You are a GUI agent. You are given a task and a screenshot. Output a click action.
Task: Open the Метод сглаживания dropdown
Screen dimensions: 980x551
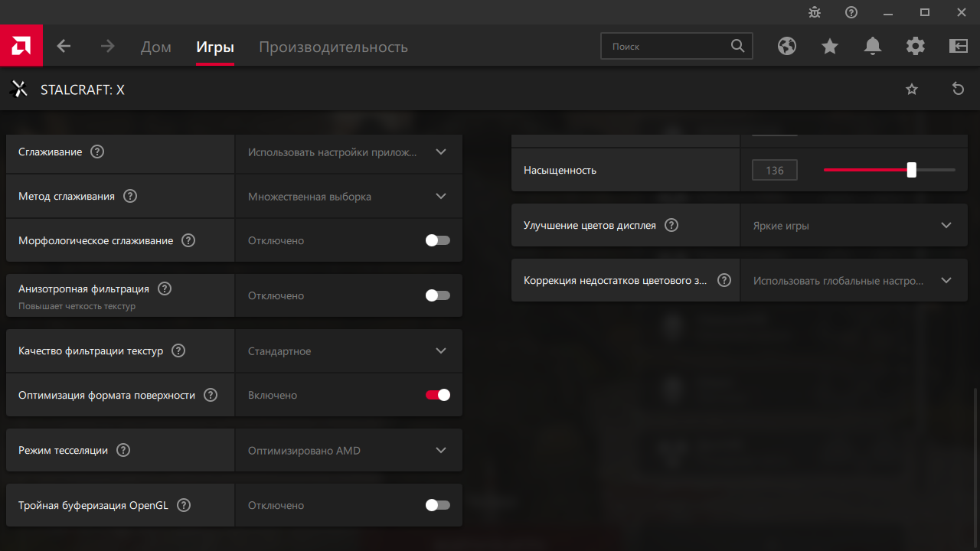pos(348,196)
